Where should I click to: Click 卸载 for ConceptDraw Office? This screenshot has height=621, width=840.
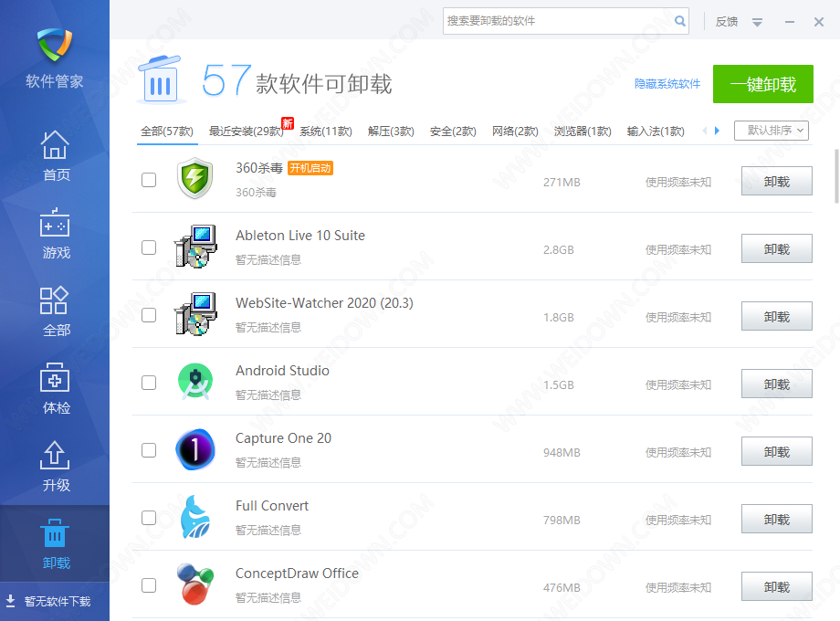click(777, 586)
